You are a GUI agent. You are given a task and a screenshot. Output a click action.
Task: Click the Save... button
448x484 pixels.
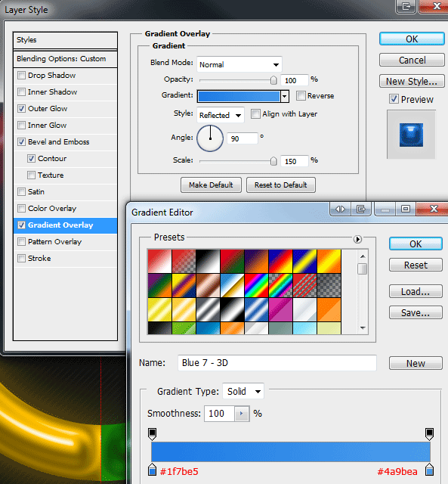pos(416,312)
